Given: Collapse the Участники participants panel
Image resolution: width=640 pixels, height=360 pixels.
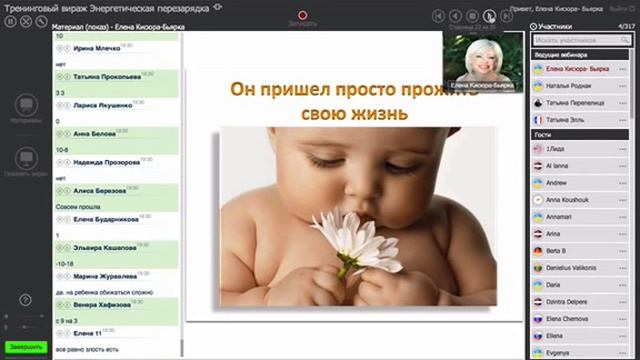Looking at the screenshot, I should 533,27.
